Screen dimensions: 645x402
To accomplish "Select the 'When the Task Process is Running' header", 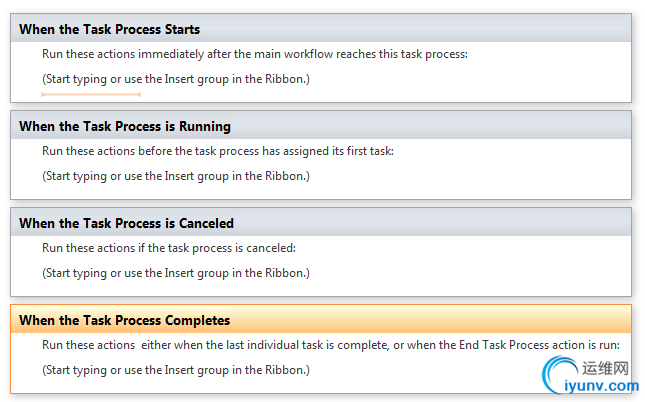I will tap(321, 126).
